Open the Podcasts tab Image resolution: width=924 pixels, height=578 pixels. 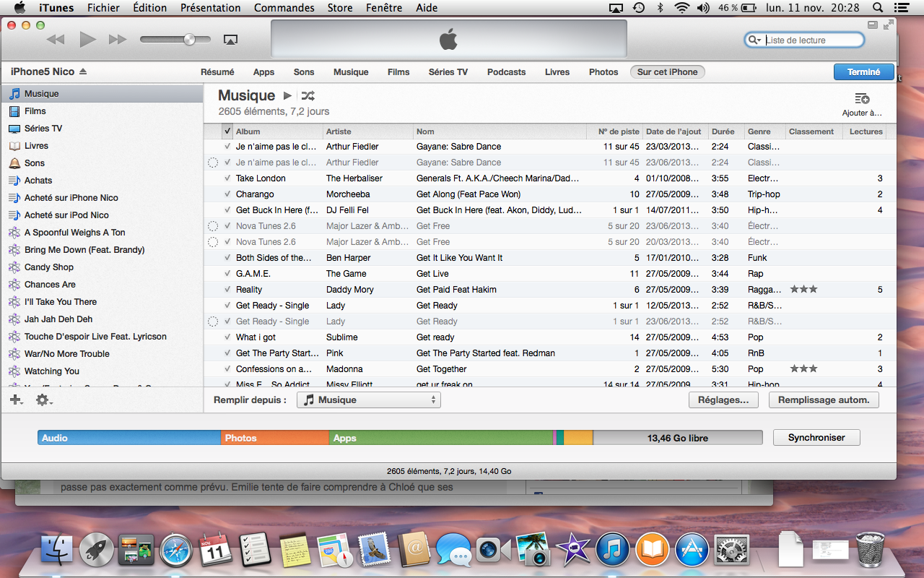pyautogui.click(x=506, y=72)
